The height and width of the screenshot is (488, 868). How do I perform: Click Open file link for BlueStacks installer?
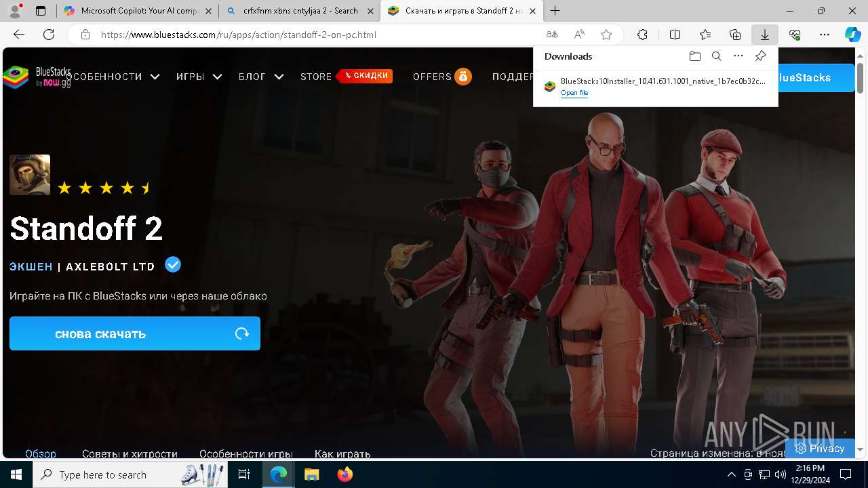click(574, 93)
